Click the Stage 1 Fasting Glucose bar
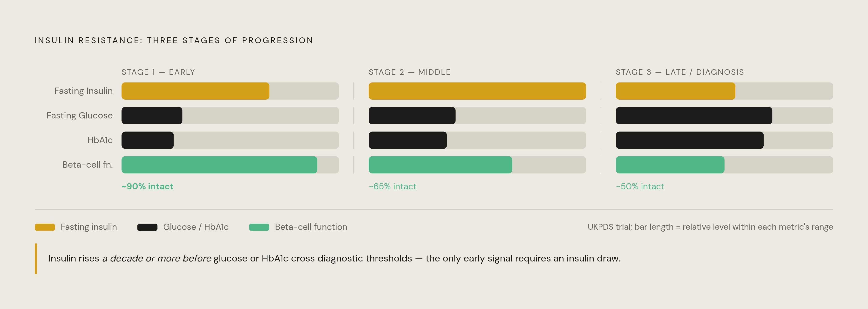Image resolution: width=868 pixels, height=309 pixels. pyautogui.click(x=152, y=116)
